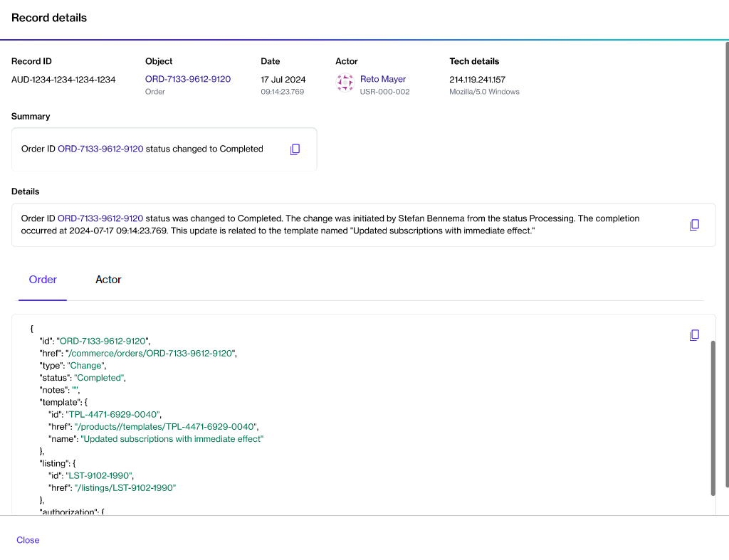The height and width of the screenshot is (560, 729).
Task: Click the IP address 214.119.241.157
Action: pyautogui.click(x=477, y=80)
